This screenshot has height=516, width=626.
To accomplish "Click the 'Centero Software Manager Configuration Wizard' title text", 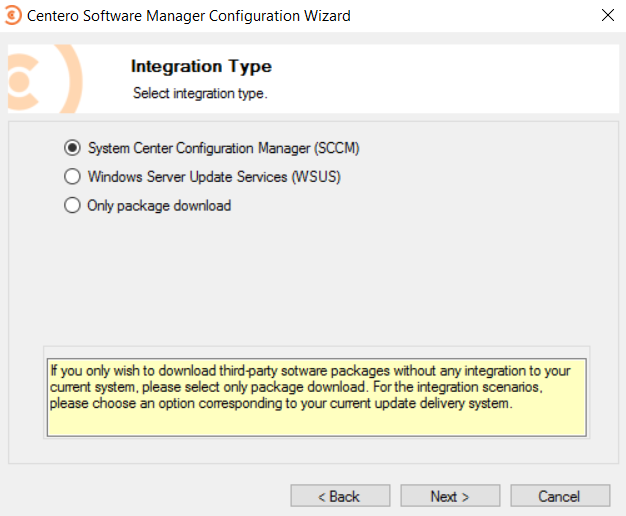I will [x=188, y=16].
